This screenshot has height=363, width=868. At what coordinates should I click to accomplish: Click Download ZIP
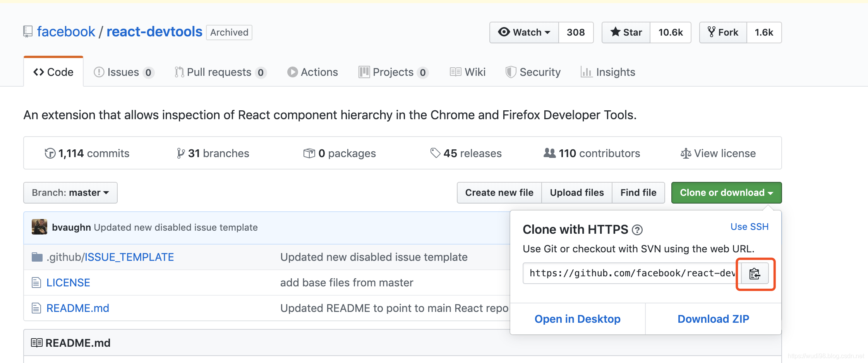[714, 319]
